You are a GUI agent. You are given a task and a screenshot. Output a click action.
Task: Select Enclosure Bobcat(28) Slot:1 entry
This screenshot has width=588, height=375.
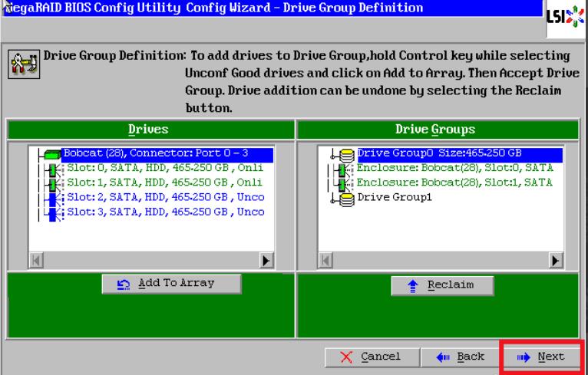click(x=454, y=183)
